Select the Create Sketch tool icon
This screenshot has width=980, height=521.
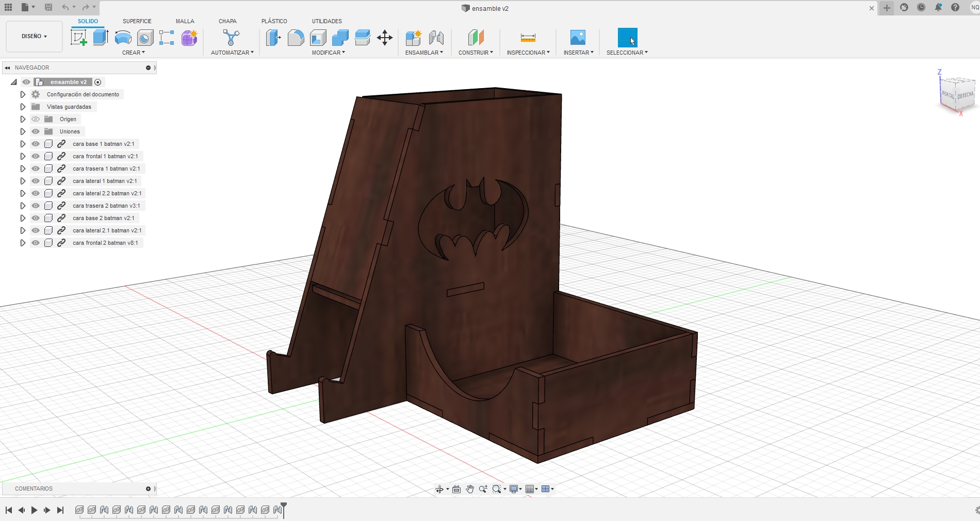pos(78,38)
